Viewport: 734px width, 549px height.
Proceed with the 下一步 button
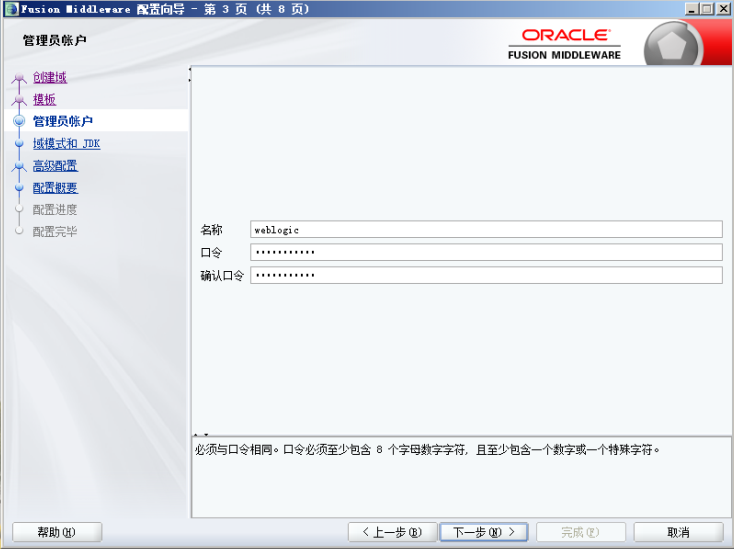pyautogui.click(x=483, y=532)
